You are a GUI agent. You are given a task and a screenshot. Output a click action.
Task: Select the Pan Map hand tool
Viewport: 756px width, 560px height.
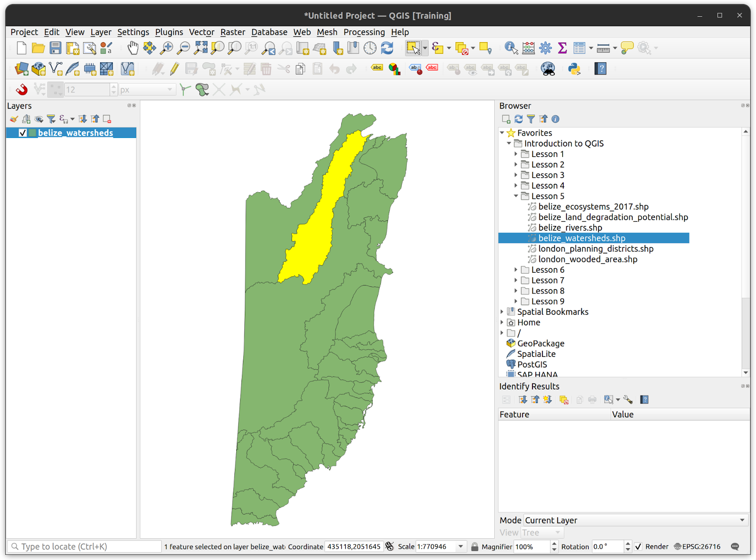[x=133, y=48]
